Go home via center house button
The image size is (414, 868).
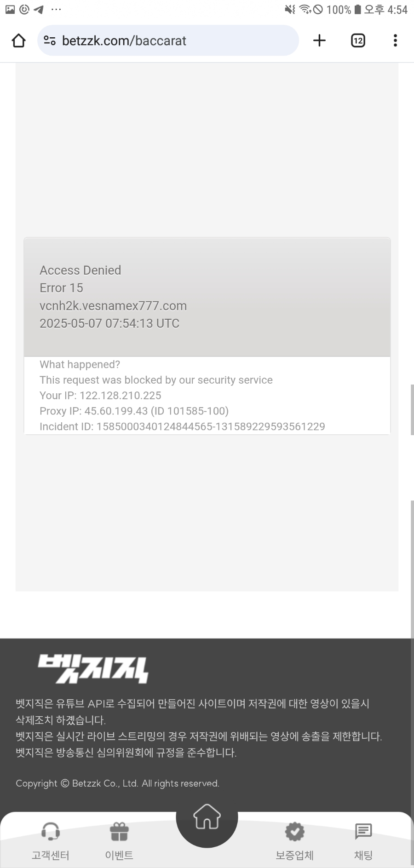pyautogui.click(x=207, y=816)
